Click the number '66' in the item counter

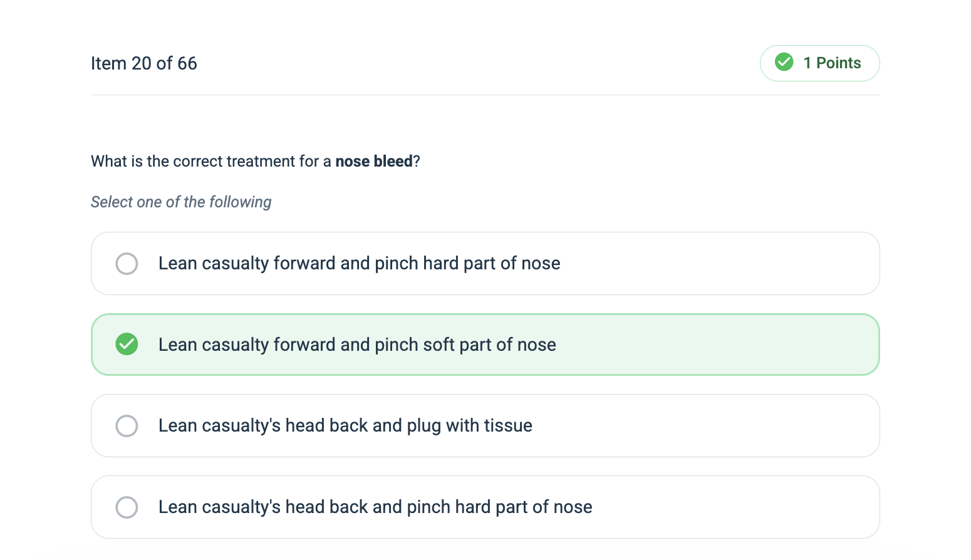pyautogui.click(x=187, y=63)
